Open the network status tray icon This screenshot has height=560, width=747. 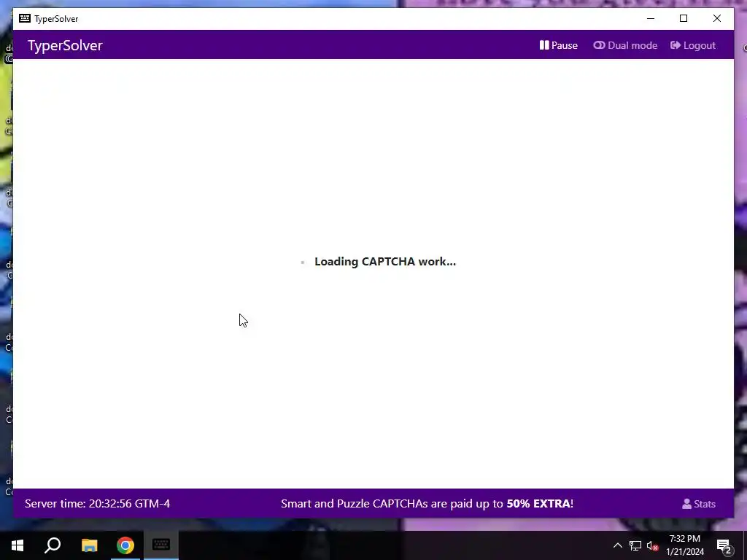635,545
